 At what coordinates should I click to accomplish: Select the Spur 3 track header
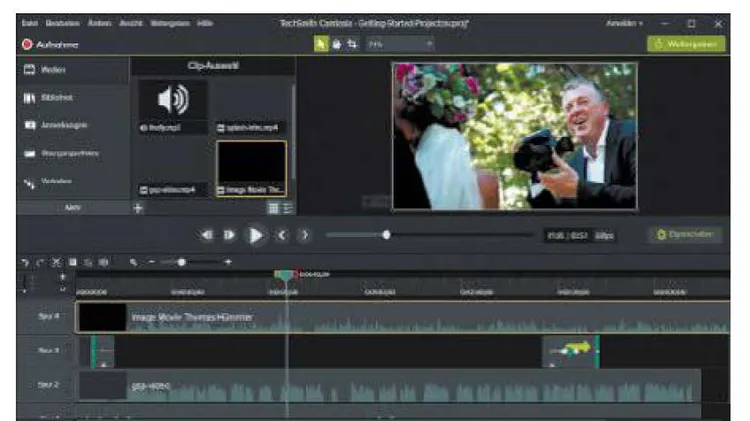tap(46, 351)
